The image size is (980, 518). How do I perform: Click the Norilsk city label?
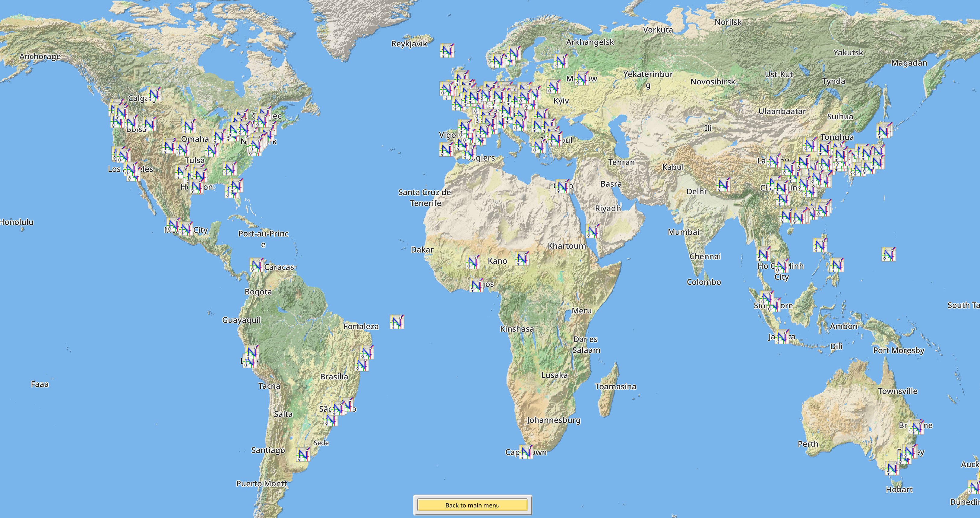[x=728, y=22]
